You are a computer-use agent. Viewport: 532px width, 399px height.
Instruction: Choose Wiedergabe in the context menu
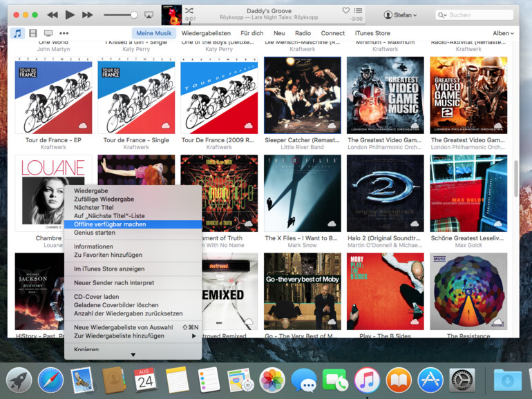pos(133,191)
